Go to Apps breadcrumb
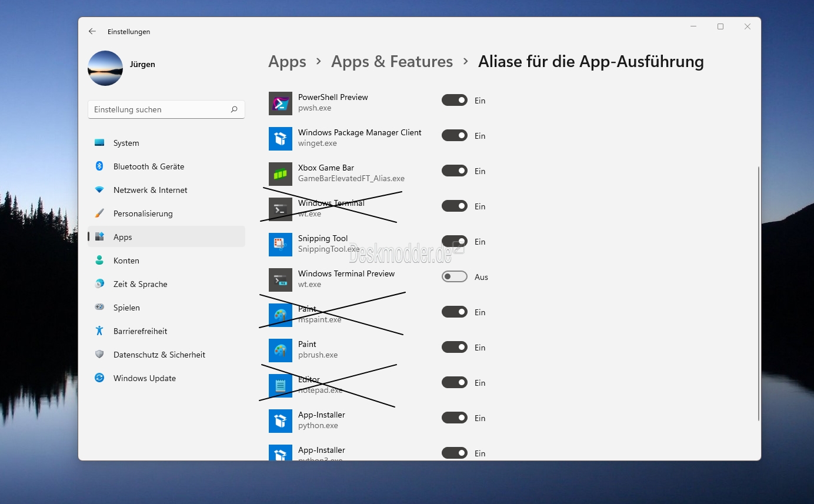This screenshot has width=814, height=504. pos(287,62)
